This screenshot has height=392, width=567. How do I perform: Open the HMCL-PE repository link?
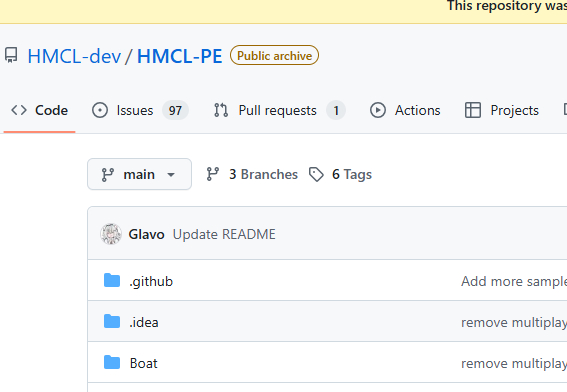click(179, 56)
